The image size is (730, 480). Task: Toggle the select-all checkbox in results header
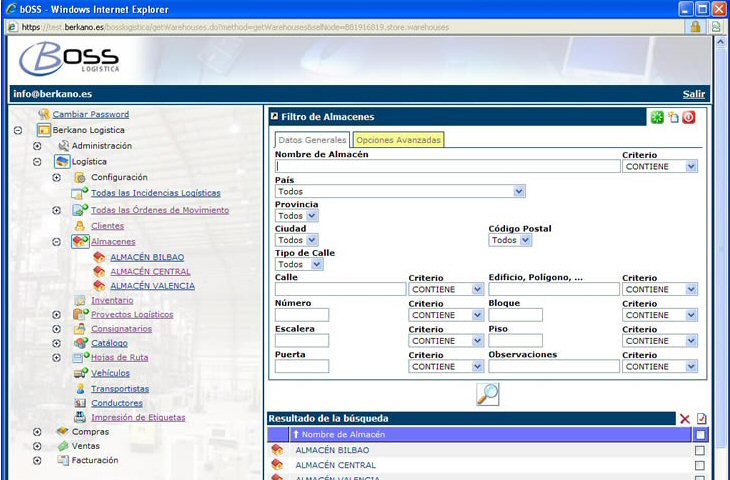[700, 435]
